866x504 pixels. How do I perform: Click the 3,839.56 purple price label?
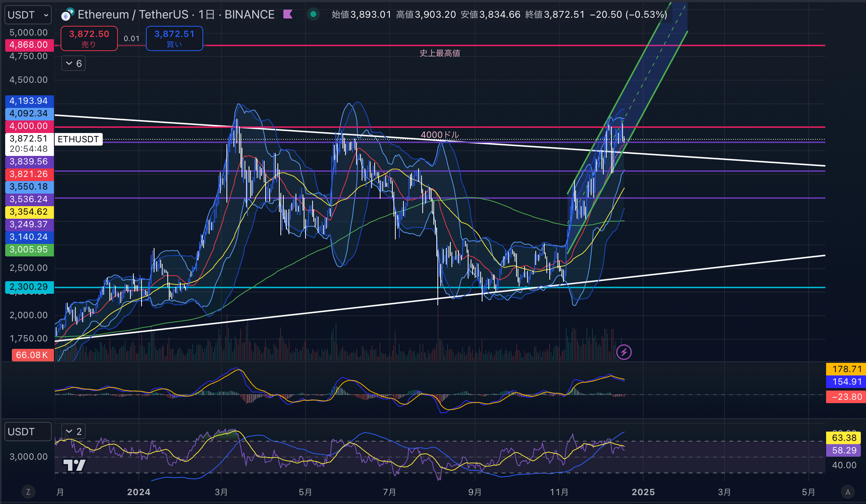(x=29, y=161)
